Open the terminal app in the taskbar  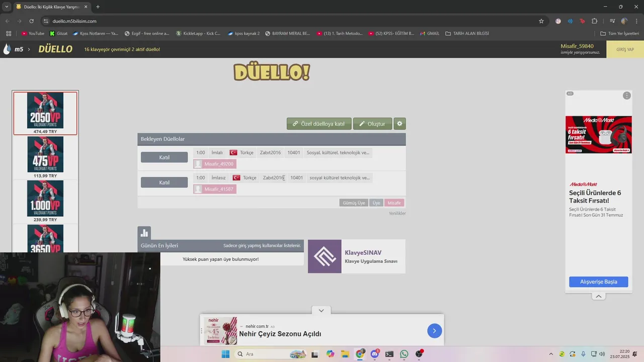pyautogui.click(x=389, y=354)
